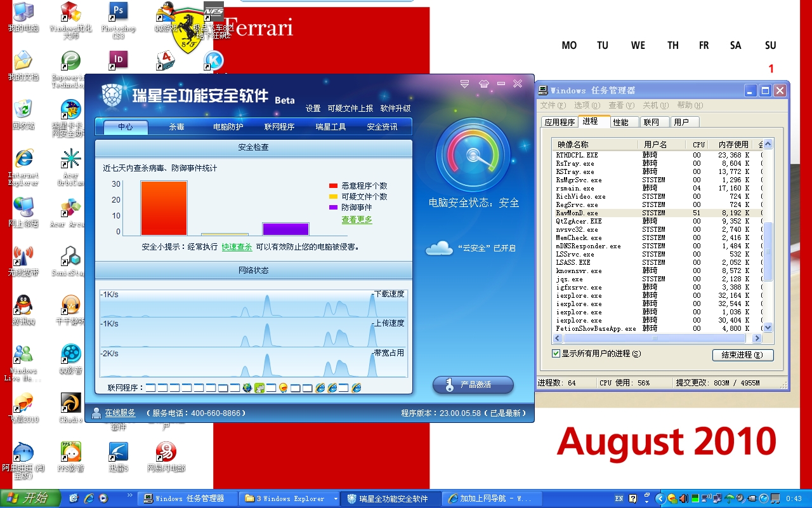The image size is (812, 508).
Task: Launch Internet Explorer from the desktop
Action: pyautogui.click(x=23, y=166)
